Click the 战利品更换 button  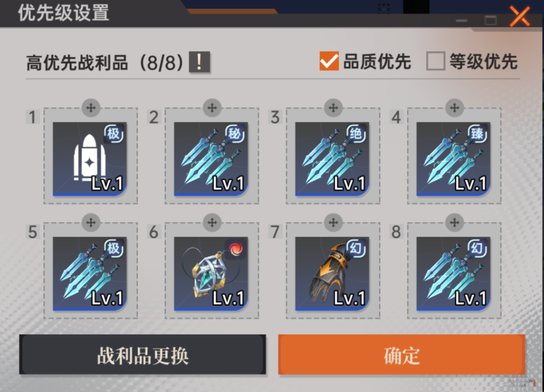pyautogui.click(x=143, y=355)
